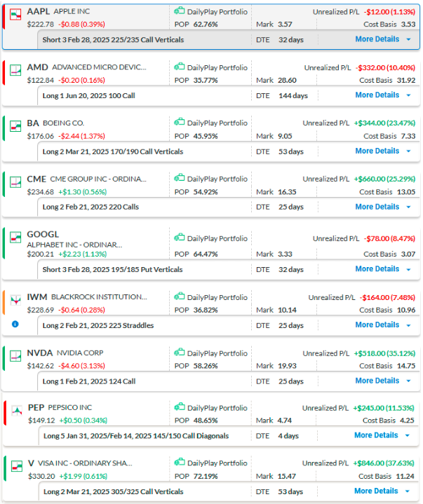This screenshot has height=504, width=423.
Task: Click AMD unrealized P/L -$332.00 value
Action: tap(385, 68)
